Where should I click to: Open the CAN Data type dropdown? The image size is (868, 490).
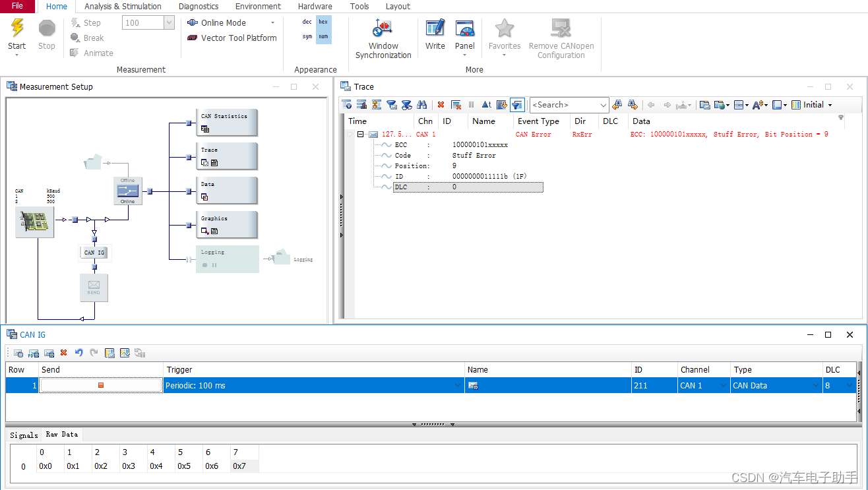[x=816, y=386]
